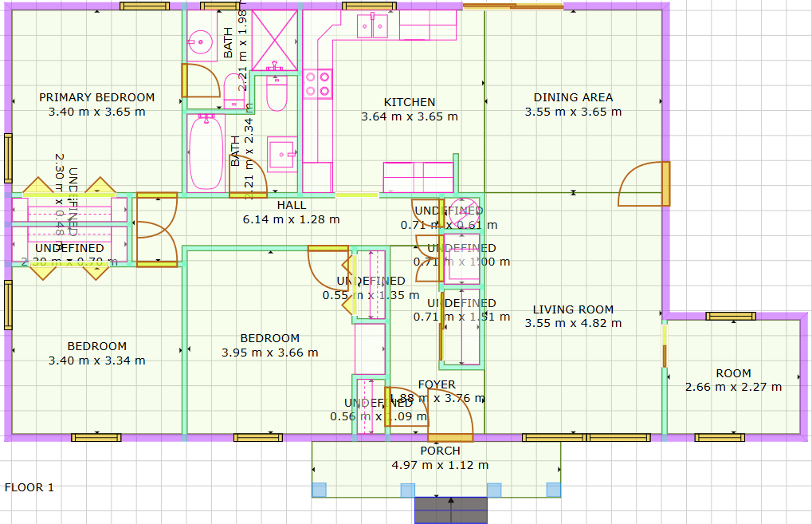Click the ROOM label in the annex
The height and width of the screenshot is (524, 812).
pos(733,373)
